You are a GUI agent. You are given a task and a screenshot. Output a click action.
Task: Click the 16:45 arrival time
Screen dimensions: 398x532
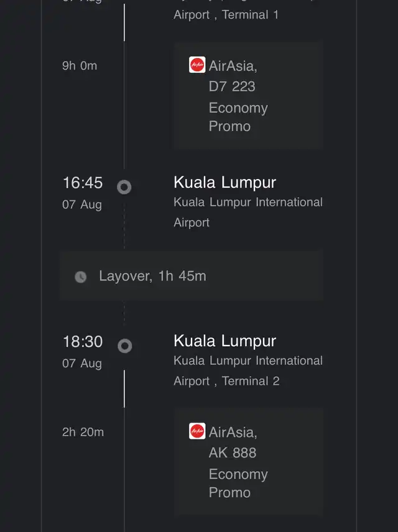(x=83, y=183)
